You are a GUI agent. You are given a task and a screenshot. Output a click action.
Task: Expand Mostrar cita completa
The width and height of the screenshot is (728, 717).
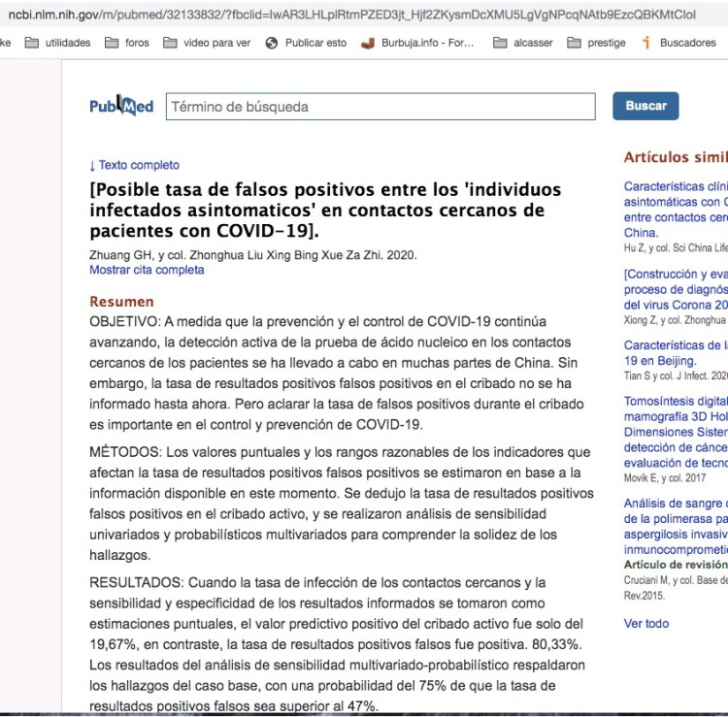(147, 270)
